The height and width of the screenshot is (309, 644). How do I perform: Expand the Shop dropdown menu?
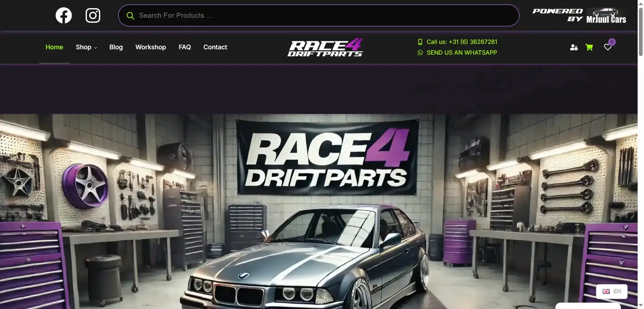[86, 47]
